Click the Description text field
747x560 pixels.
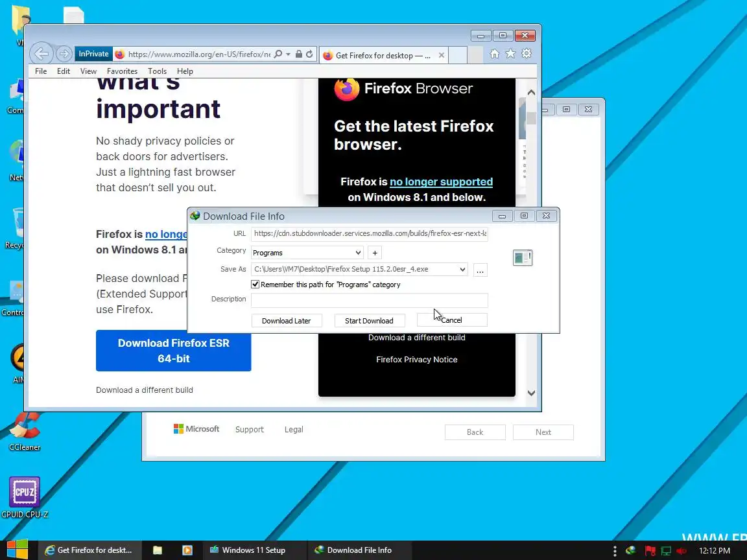pos(369,299)
